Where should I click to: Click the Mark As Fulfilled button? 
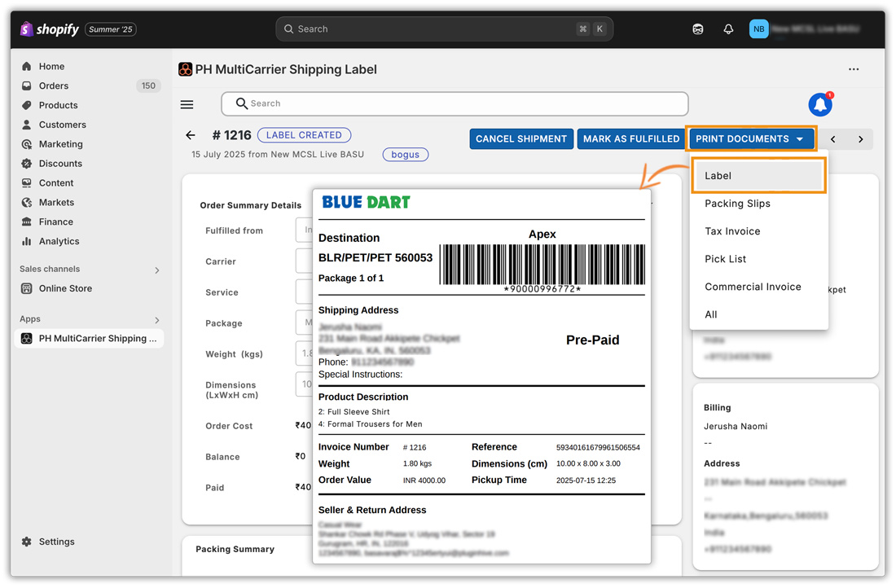point(630,139)
